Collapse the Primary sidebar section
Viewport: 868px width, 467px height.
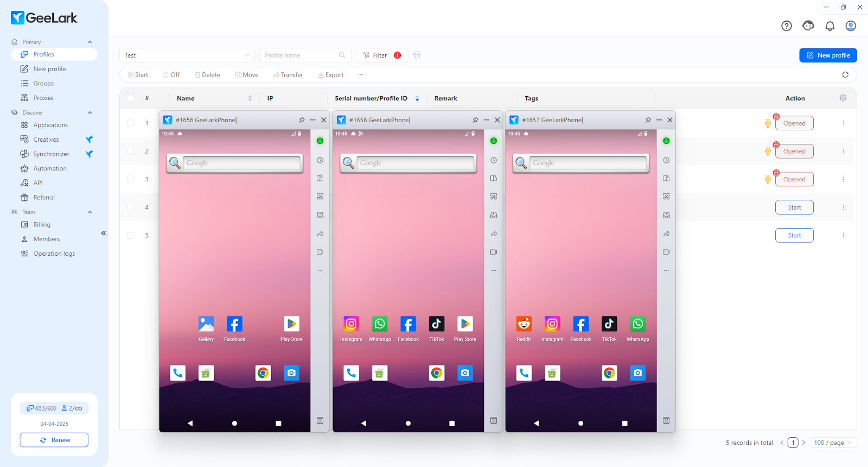[90, 42]
